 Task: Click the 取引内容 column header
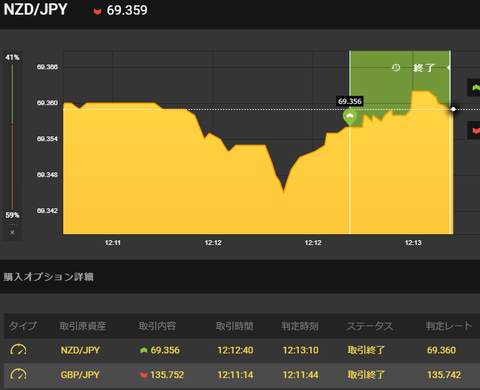157,326
